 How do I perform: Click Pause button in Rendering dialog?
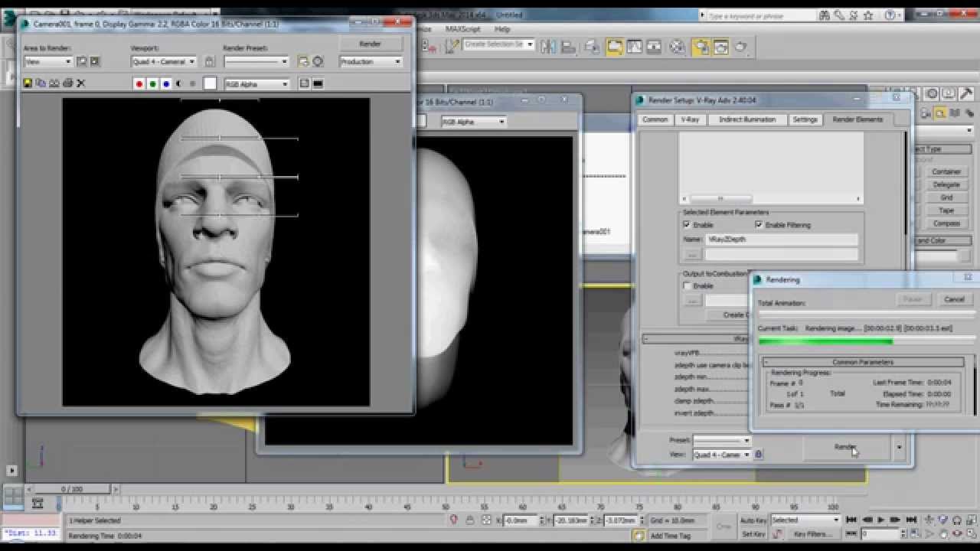[913, 299]
